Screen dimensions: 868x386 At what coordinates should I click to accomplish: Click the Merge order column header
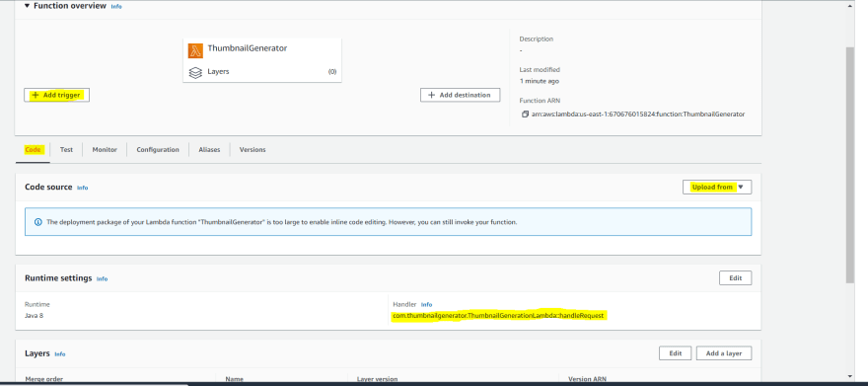[43, 379]
